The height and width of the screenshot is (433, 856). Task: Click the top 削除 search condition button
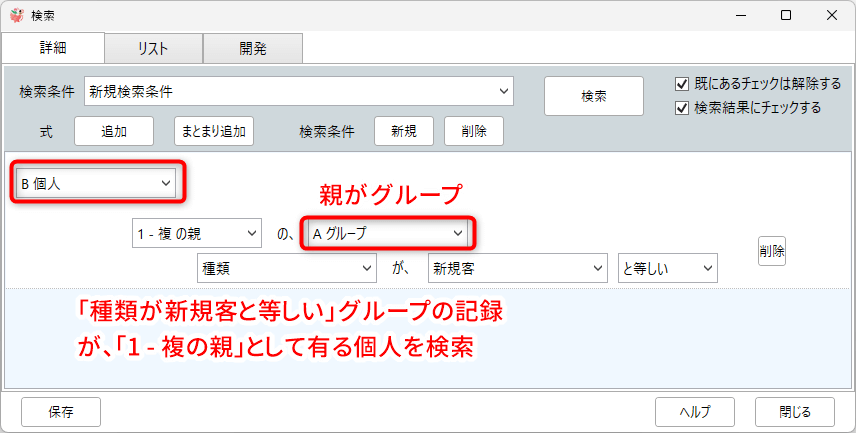tap(473, 131)
